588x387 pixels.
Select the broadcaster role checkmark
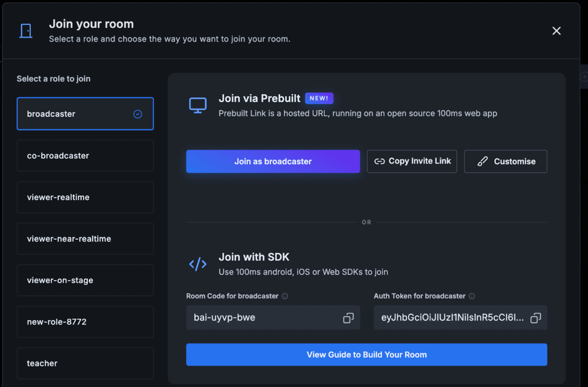click(138, 114)
